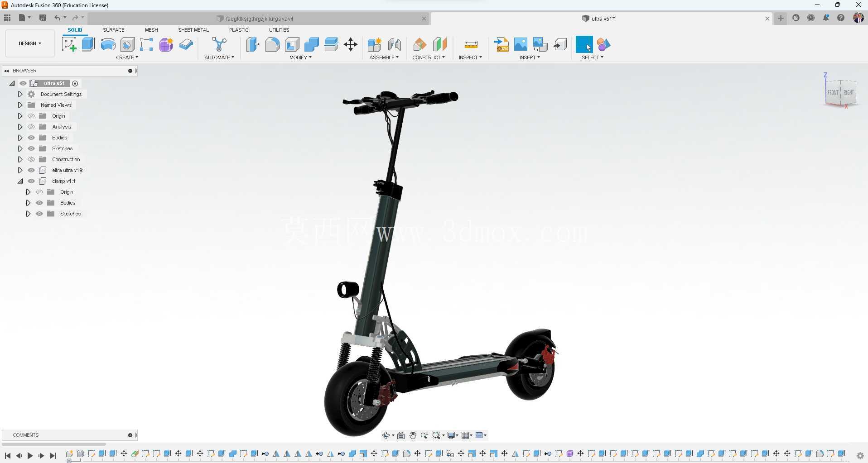Hide the clamp v1:1 component
868x463 pixels.
coord(31,181)
